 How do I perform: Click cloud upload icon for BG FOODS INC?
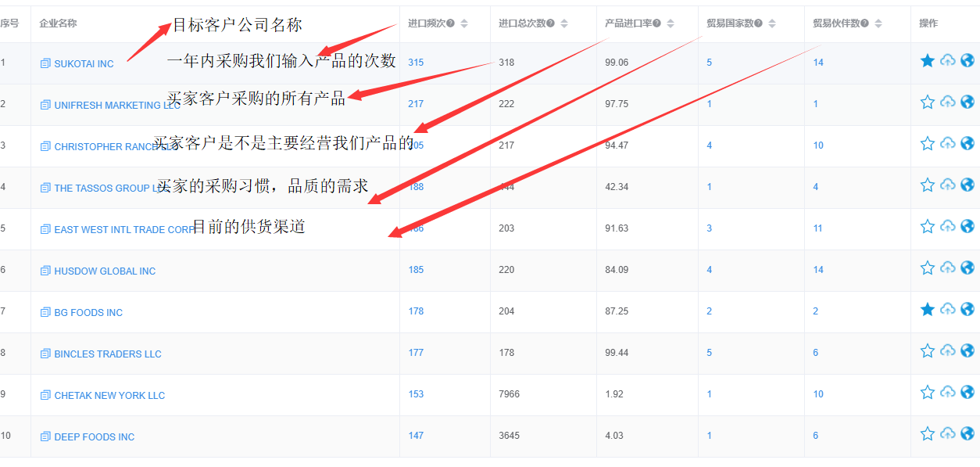[947, 309]
